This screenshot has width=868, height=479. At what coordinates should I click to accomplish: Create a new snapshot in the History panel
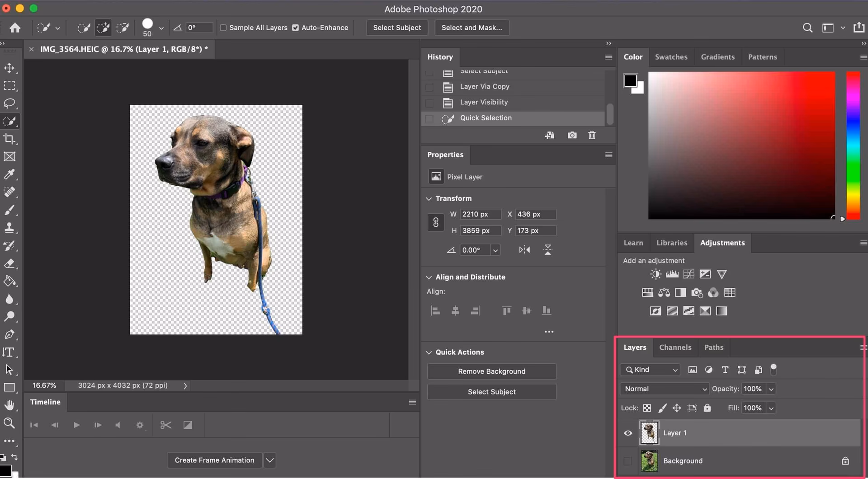point(572,135)
